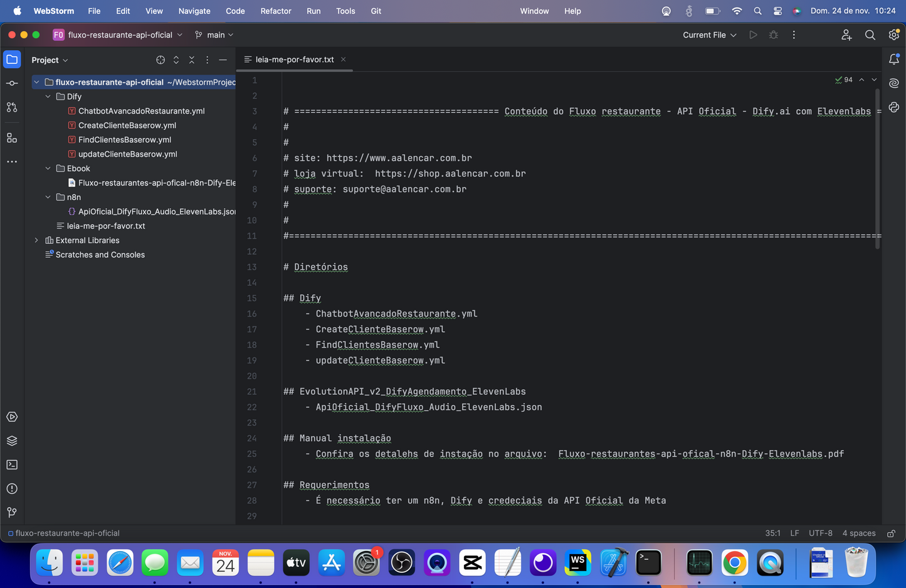Open the Commit tool window
This screenshot has height=588, width=906.
(x=12, y=83)
